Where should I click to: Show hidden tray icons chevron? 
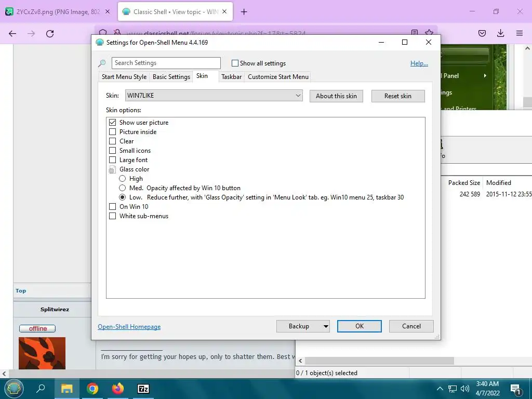pos(440,389)
